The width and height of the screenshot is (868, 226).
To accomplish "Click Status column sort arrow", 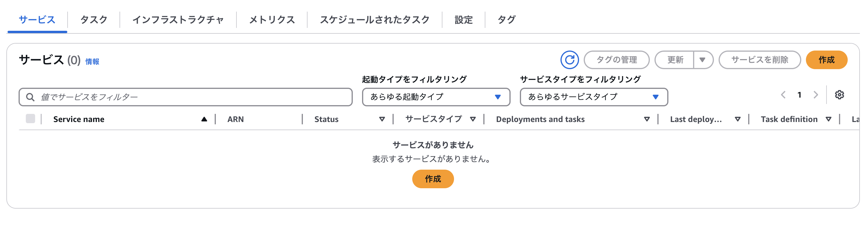I will (382, 119).
